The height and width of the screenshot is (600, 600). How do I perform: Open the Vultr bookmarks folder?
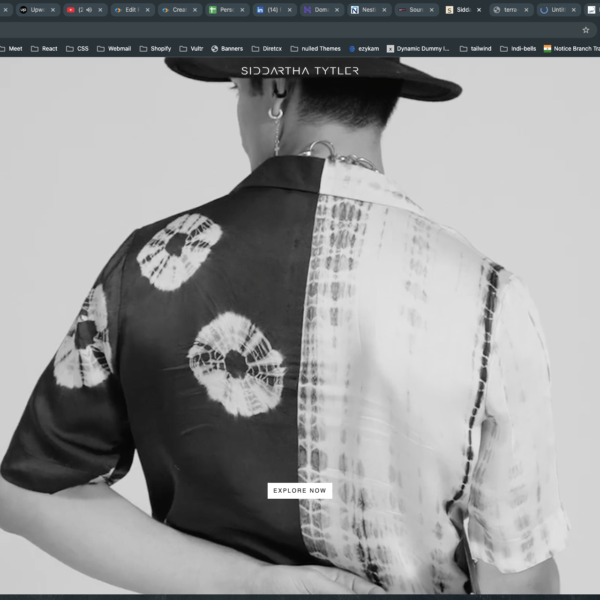pyautogui.click(x=191, y=49)
